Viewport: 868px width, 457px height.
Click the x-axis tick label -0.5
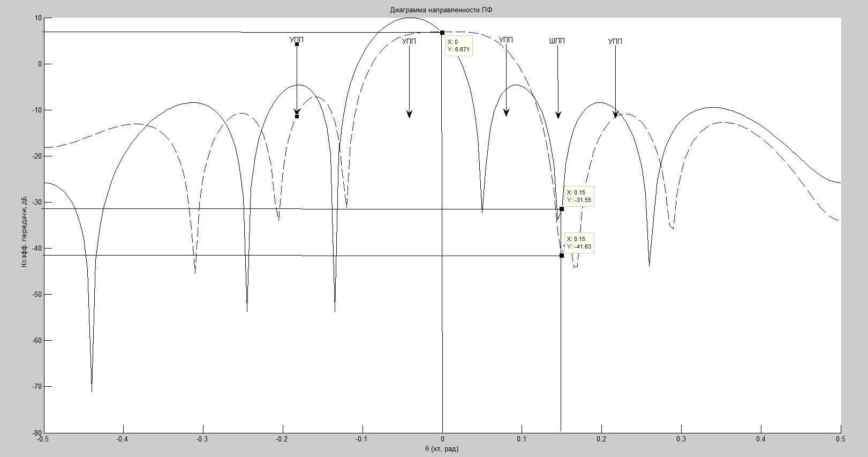(43, 439)
